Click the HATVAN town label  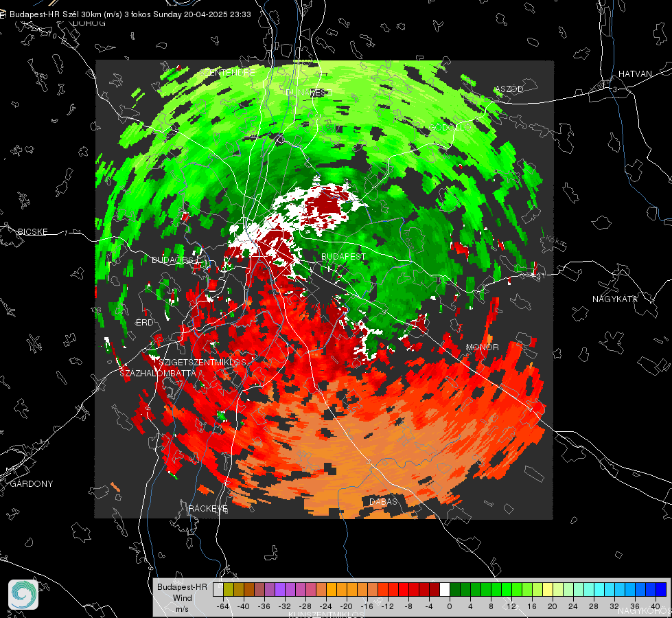(635, 73)
